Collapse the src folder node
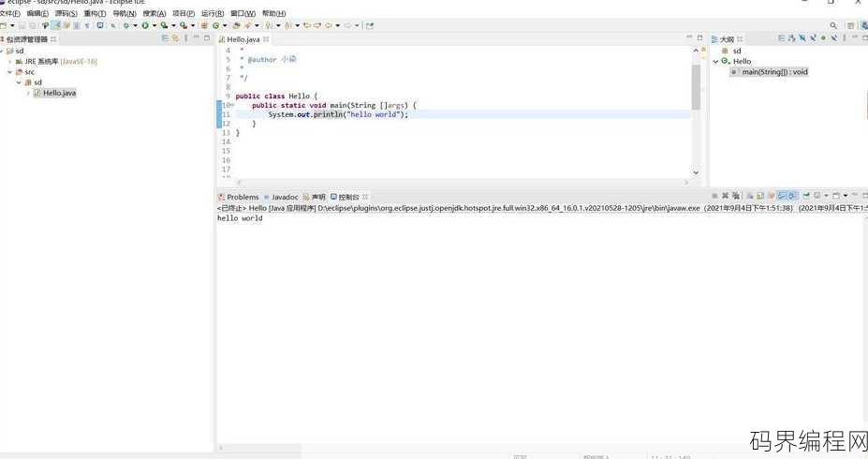 click(x=10, y=72)
